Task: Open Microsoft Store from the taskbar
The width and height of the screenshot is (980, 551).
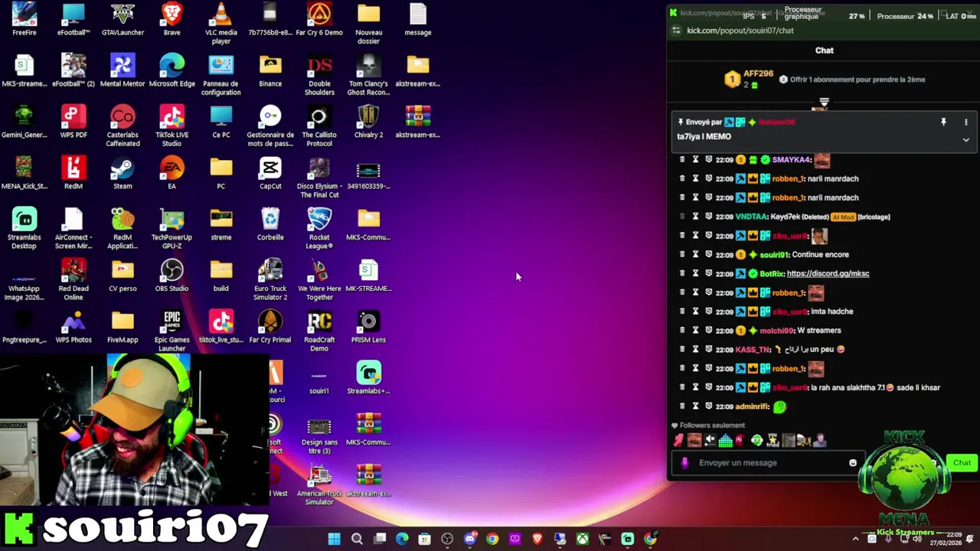Action: coord(424,539)
